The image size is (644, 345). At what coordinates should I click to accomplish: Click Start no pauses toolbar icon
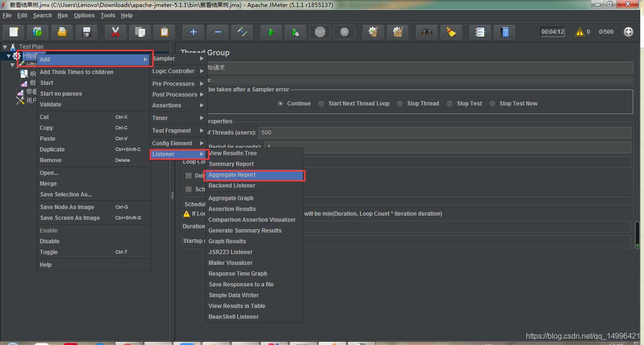pyautogui.click(x=295, y=32)
